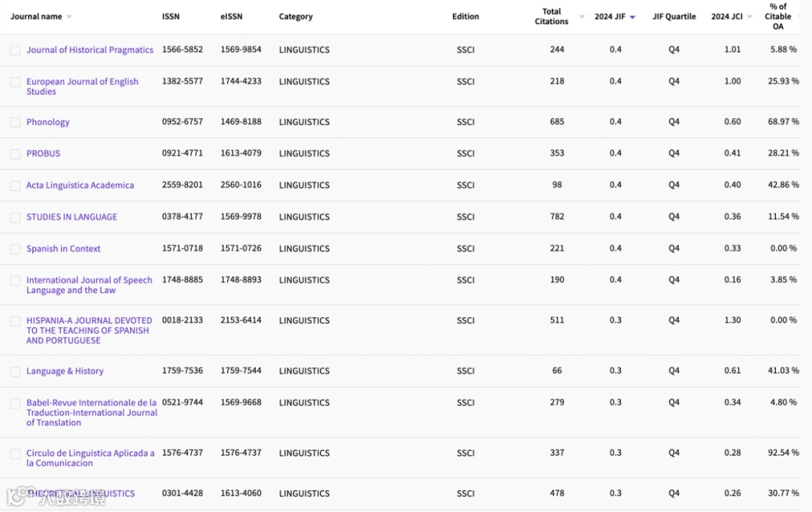Open Spanish in Context link
This screenshot has width=812, height=512.
coord(63,249)
